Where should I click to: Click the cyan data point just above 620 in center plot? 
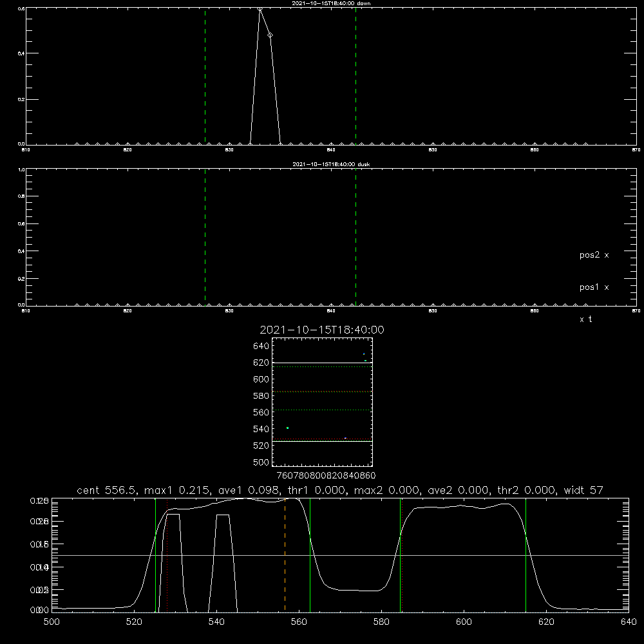tap(365, 360)
